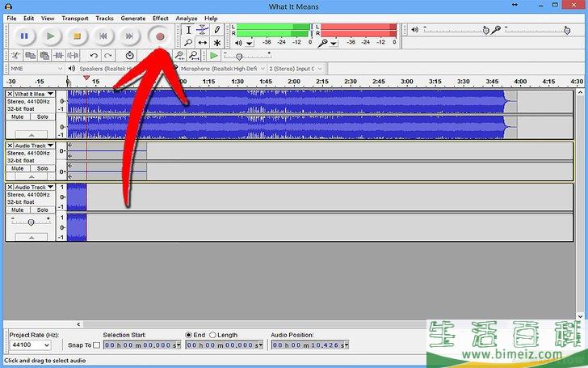Click the Cut scissors icon

(x=16, y=56)
